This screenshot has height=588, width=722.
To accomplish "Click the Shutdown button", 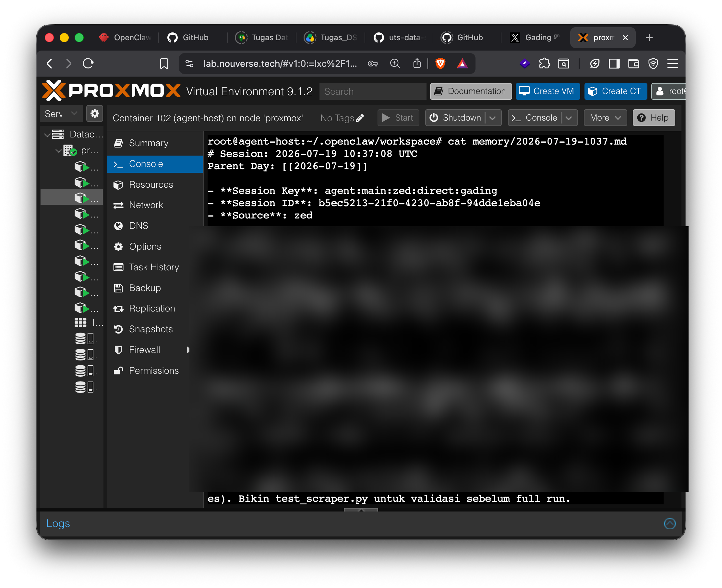I will [456, 118].
